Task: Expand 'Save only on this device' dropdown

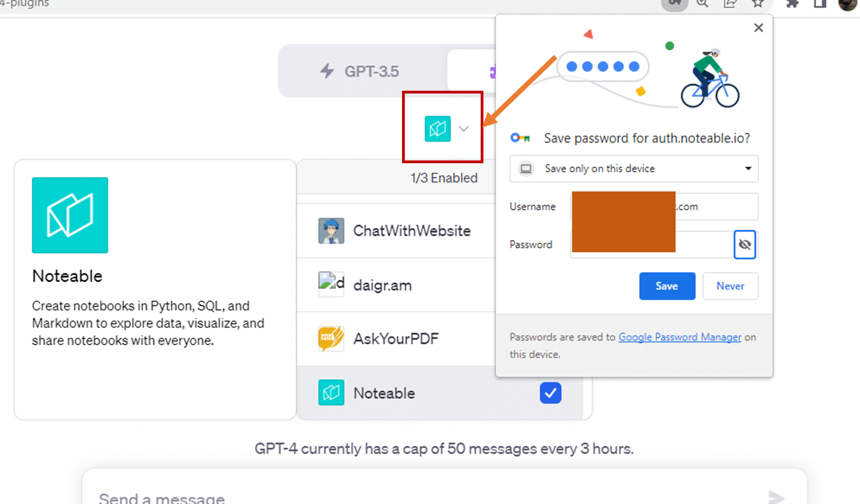Action: 634,169
